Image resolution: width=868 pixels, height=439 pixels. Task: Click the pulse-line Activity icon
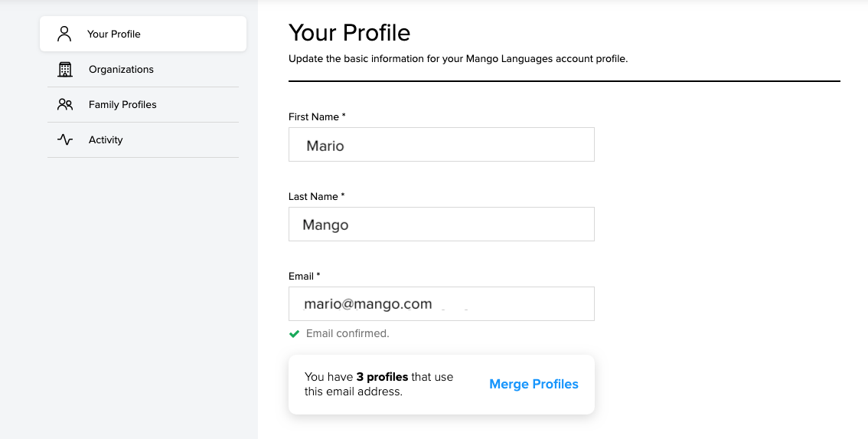(65, 139)
